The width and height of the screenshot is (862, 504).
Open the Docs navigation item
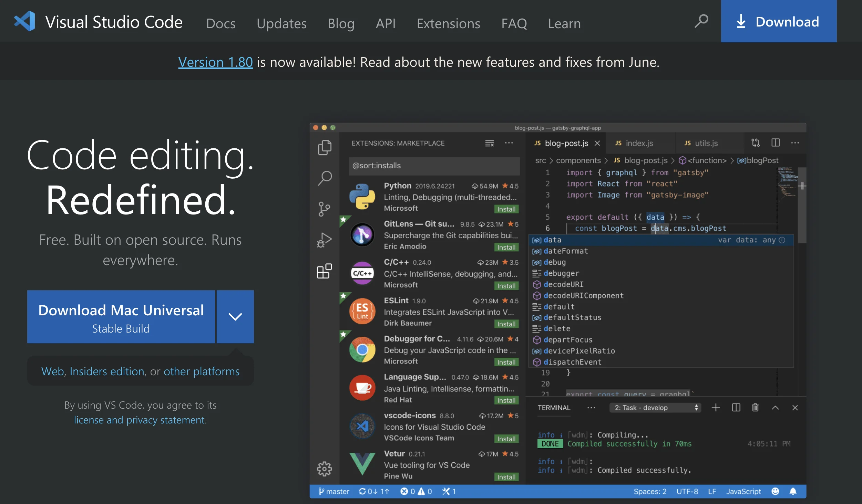coord(221,23)
